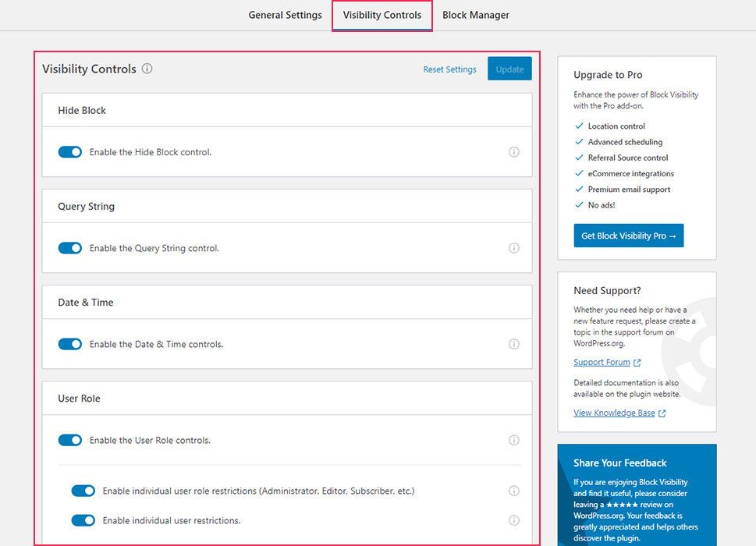Open info icon for Date & Time controls
This screenshot has width=756, height=546.
pos(514,344)
